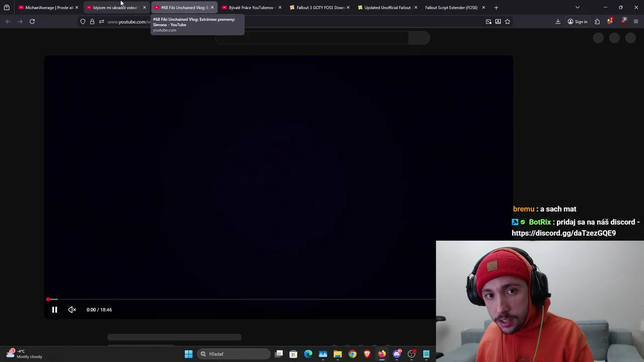644x362 pixels.
Task: Bookmark this page with the star icon
Action: click(507, 22)
